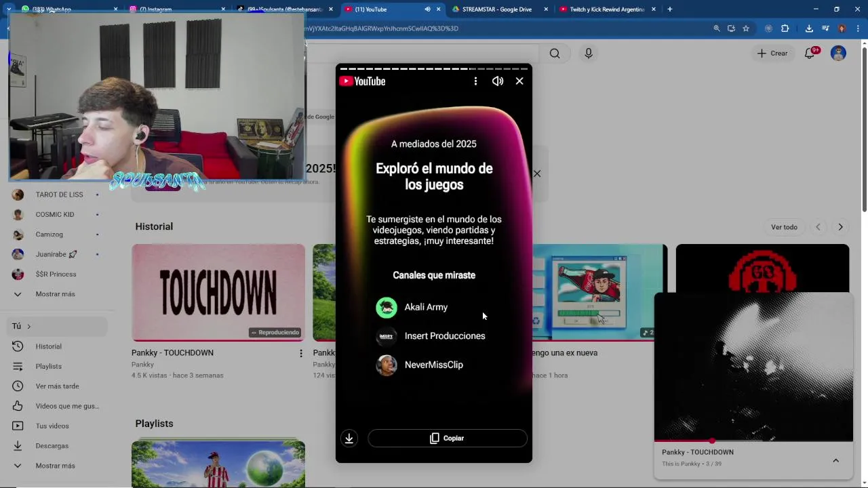Open TAROT DE LISS subscription
The image size is (868, 488).
coord(59,195)
